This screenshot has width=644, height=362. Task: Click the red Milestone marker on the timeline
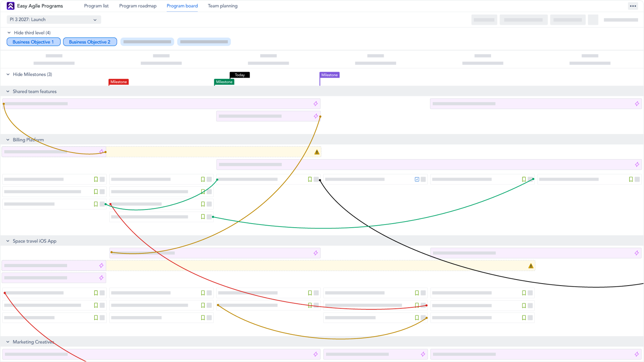coord(118,82)
